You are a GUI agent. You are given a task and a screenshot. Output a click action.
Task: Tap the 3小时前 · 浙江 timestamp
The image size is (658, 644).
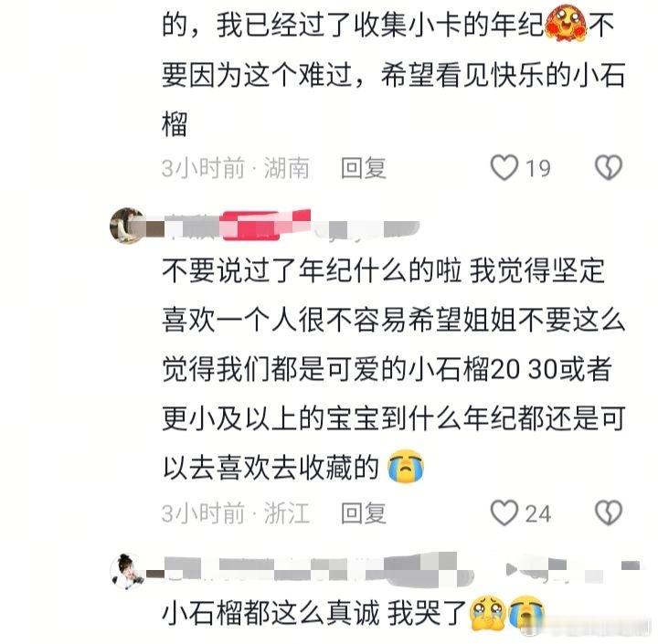pyautogui.click(x=236, y=513)
